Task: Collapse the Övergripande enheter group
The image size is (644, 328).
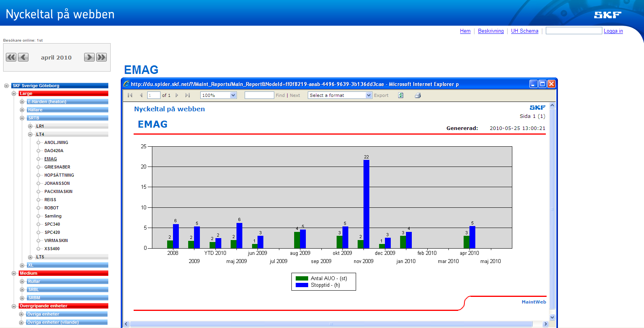Action: 14,306
